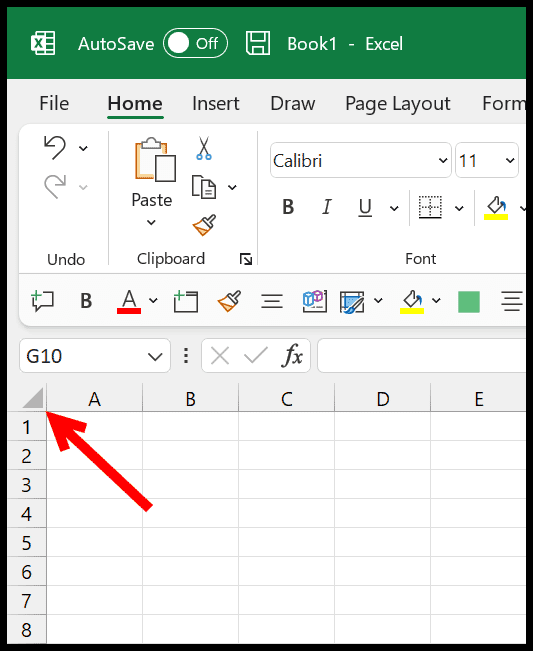Viewport: 533px width, 651px height.
Task: Click the Copy icon in Clipboard group
Action: tap(203, 187)
